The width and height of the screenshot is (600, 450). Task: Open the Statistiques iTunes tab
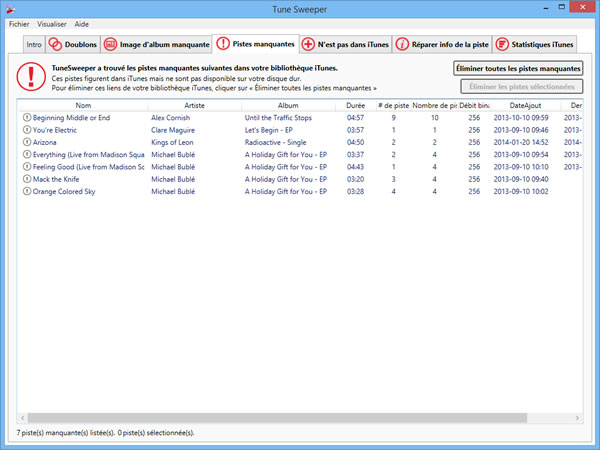point(535,44)
